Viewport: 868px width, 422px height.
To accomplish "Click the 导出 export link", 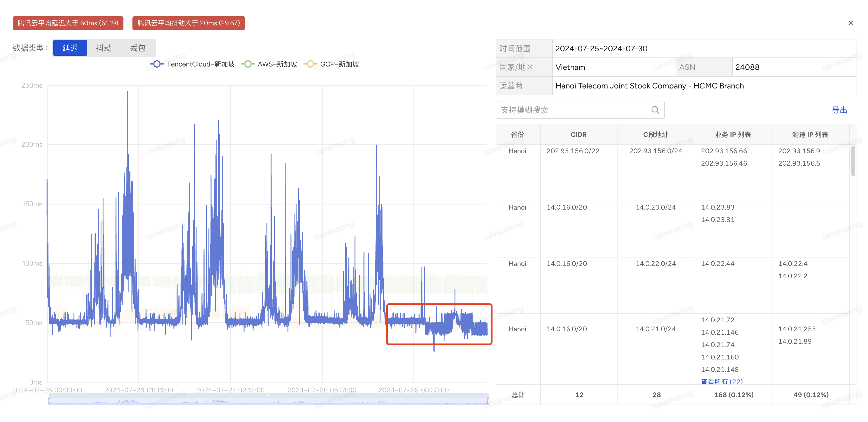I will pos(839,110).
